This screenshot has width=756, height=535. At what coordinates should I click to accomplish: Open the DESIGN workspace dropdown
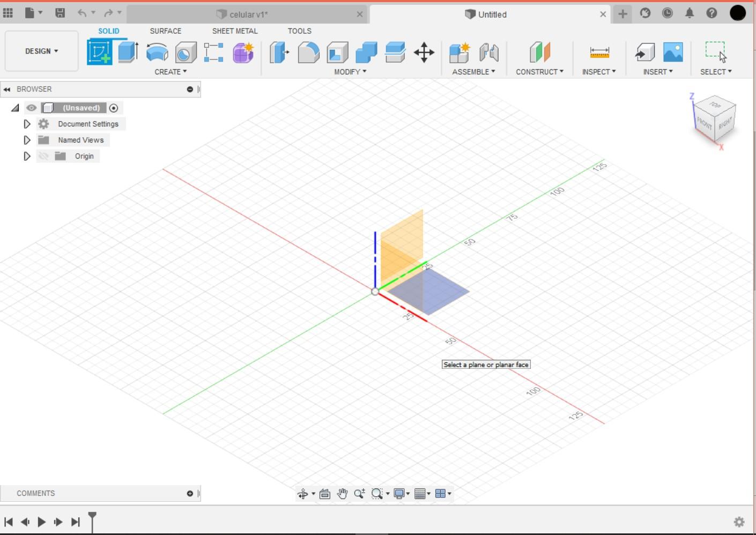coord(42,51)
